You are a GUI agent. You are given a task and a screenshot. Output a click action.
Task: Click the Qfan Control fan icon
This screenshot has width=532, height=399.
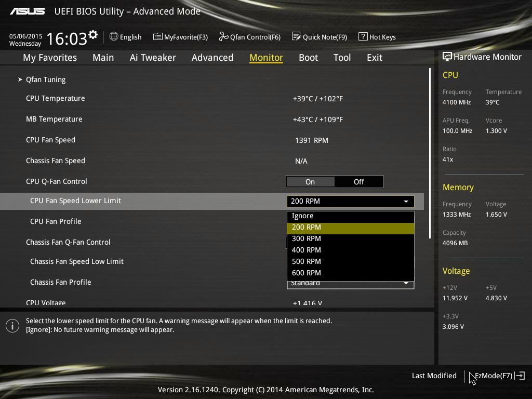223,36
